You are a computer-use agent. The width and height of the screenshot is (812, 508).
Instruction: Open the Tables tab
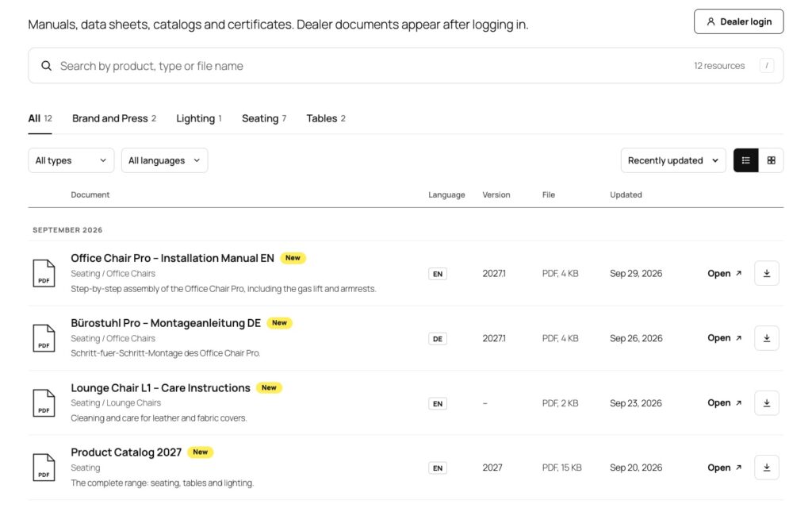[326, 119]
